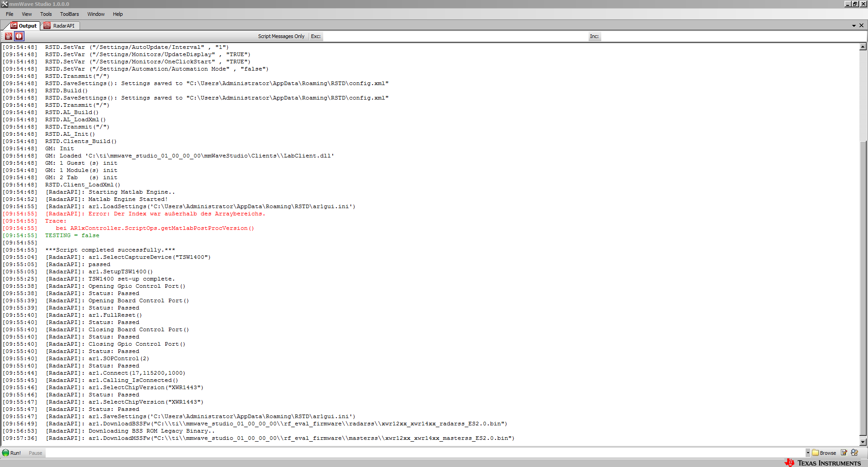Click the clear output trash icon
Viewport: 868px width, 467px height.
[x=9, y=36]
